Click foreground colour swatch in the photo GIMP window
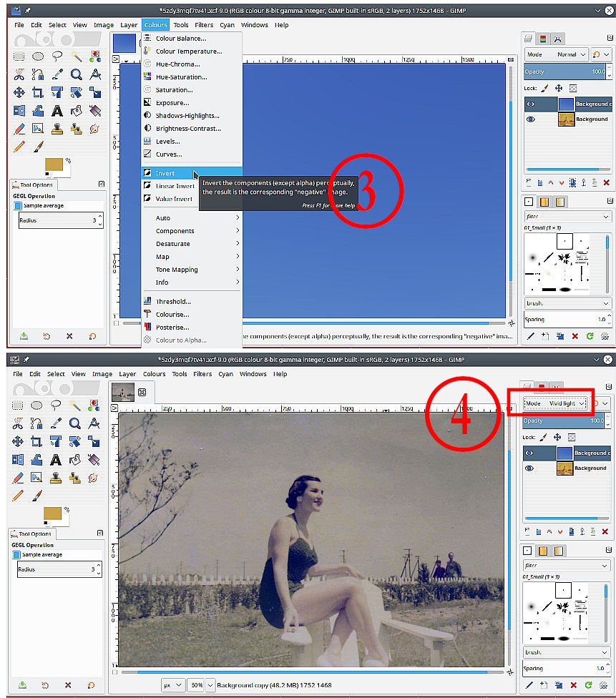The height and width of the screenshot is (698, 616). (x=52, y=513)
